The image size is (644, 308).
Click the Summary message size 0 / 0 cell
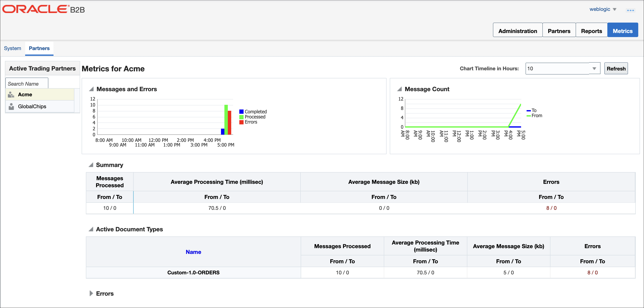click(384, 208)
